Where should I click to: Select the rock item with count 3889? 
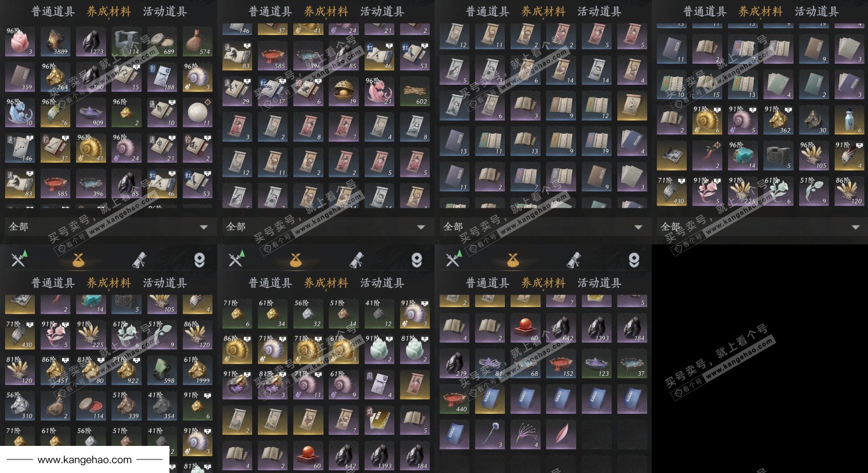coord(55,41)
